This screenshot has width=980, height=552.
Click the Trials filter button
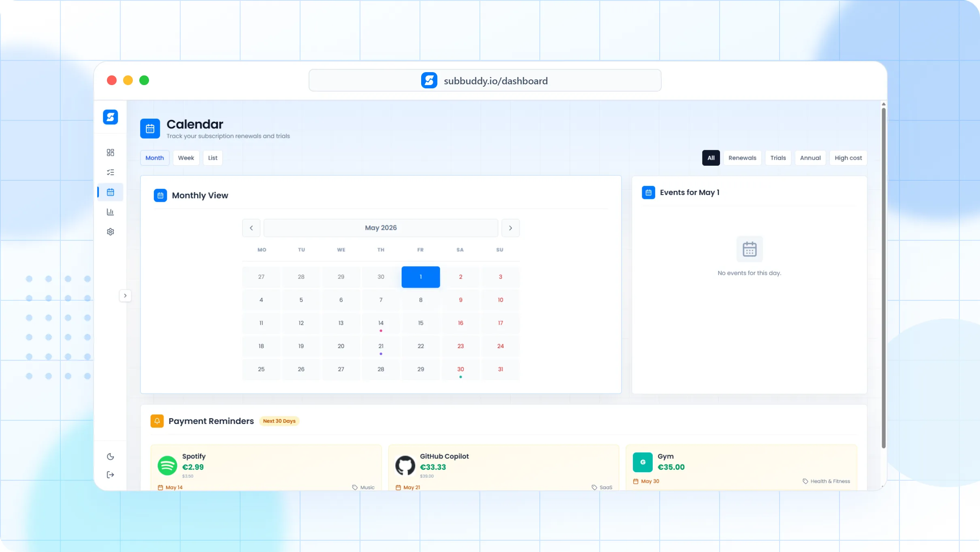pyautogui.click(x=778, y=158)
